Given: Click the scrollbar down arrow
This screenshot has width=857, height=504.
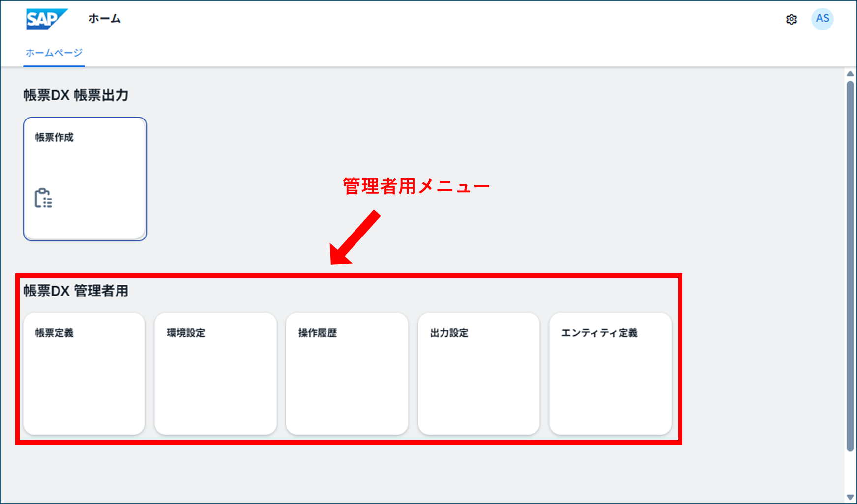Looking at the screenshot, I should 850,497.
